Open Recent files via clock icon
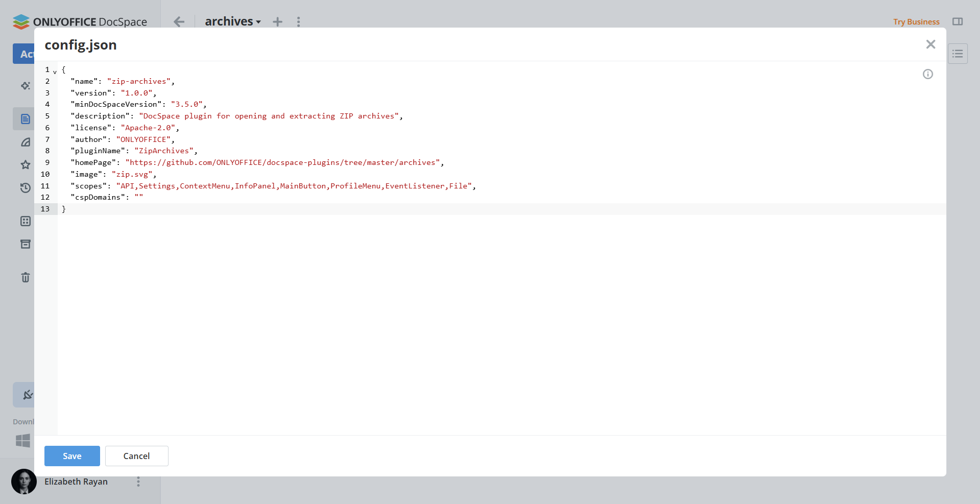 pos(25,188)
